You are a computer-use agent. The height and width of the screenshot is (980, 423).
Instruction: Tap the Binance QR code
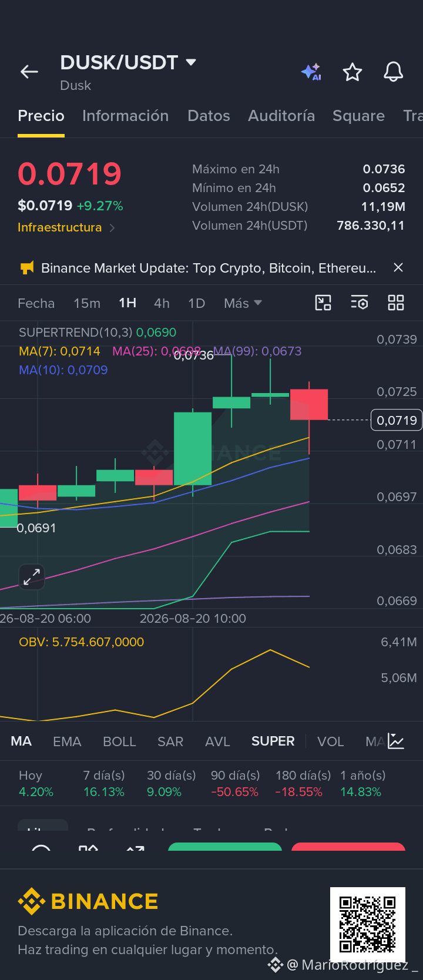click(x=368, y=925)
